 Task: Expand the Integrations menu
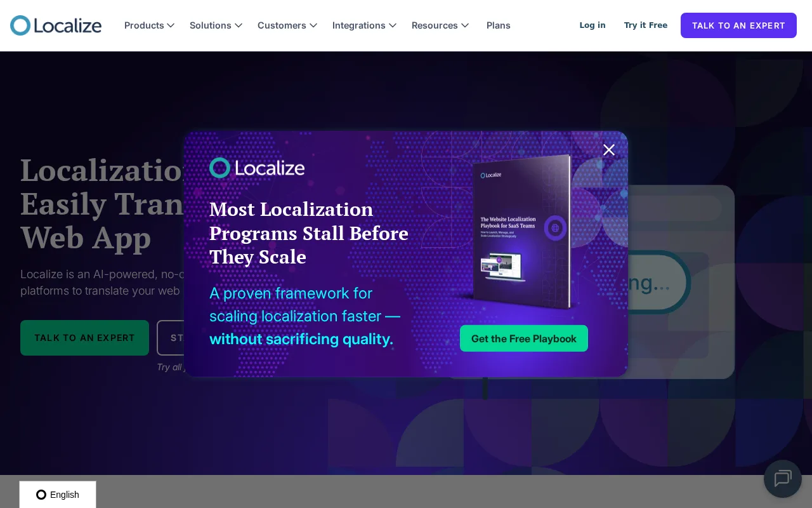pos(365,25)
